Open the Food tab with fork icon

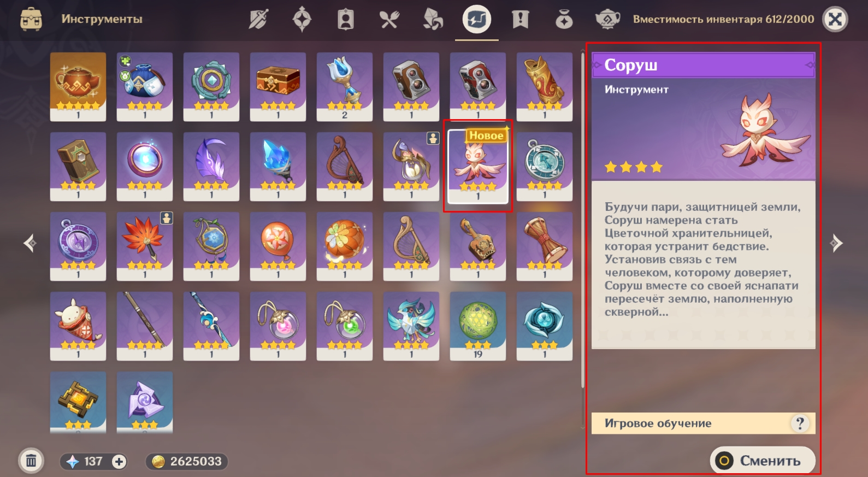click(x=389, y=20)
